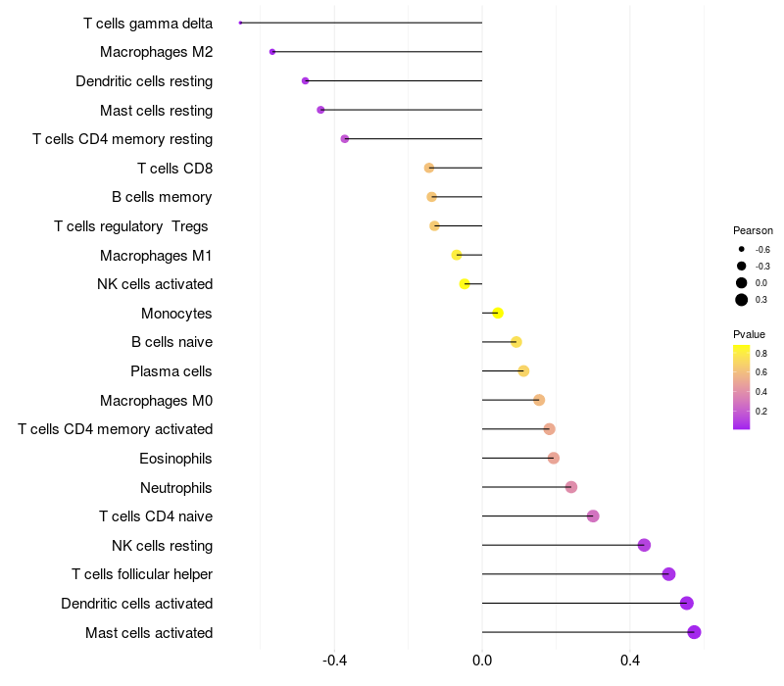Image resolution: width=784 pixels, height=686 pixels.
Task: Click the Mast cells activated data point
Action: 694,632
